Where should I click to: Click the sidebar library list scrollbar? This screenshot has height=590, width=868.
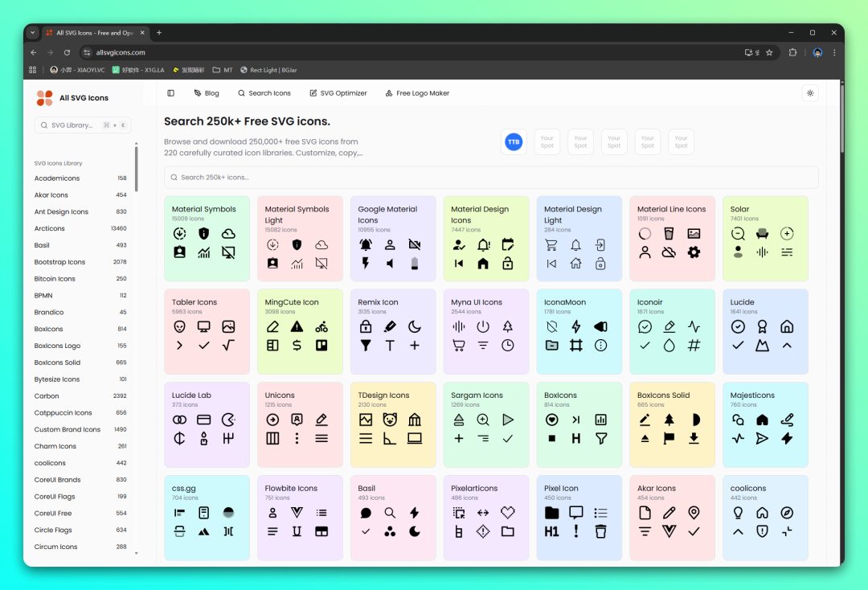136,169
